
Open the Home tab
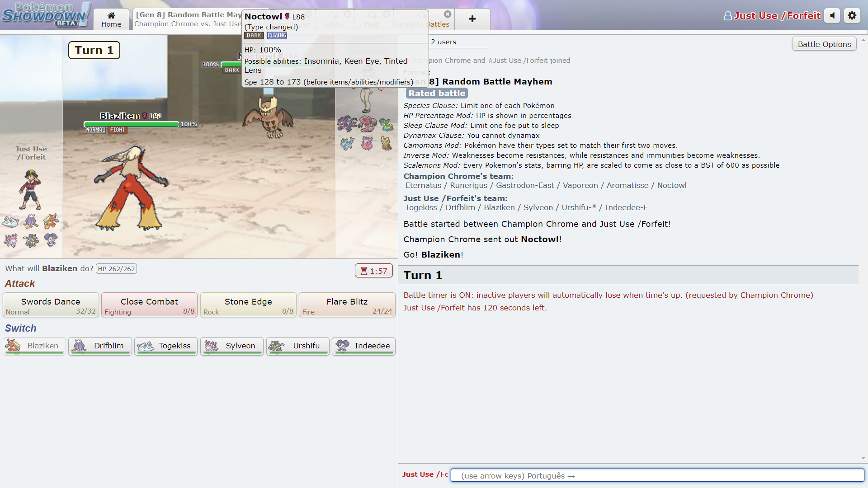pyautogui.click(x=111, y=19)
